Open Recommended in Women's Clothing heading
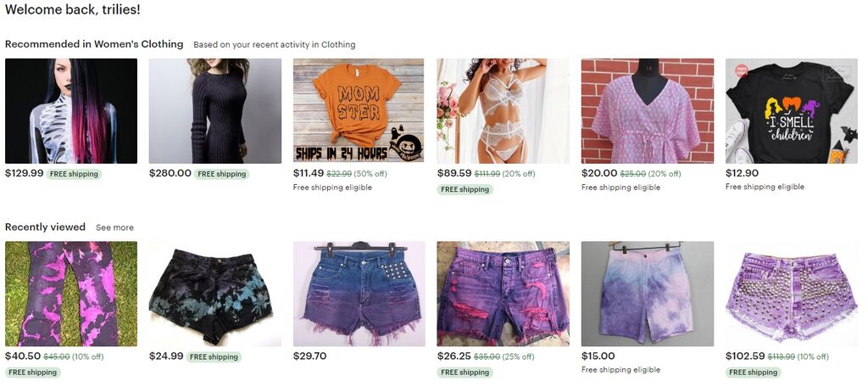This screenshot has height=387, width=868. (x=94, y=44)
